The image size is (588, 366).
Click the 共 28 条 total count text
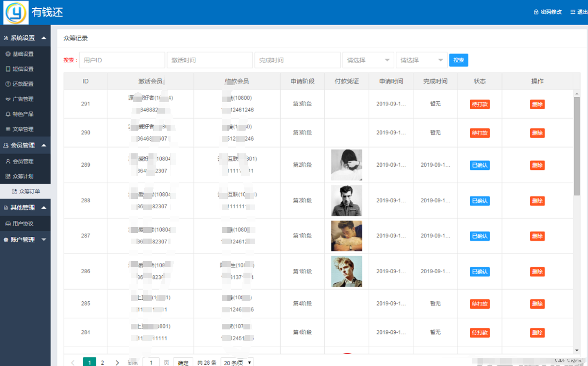207,362
